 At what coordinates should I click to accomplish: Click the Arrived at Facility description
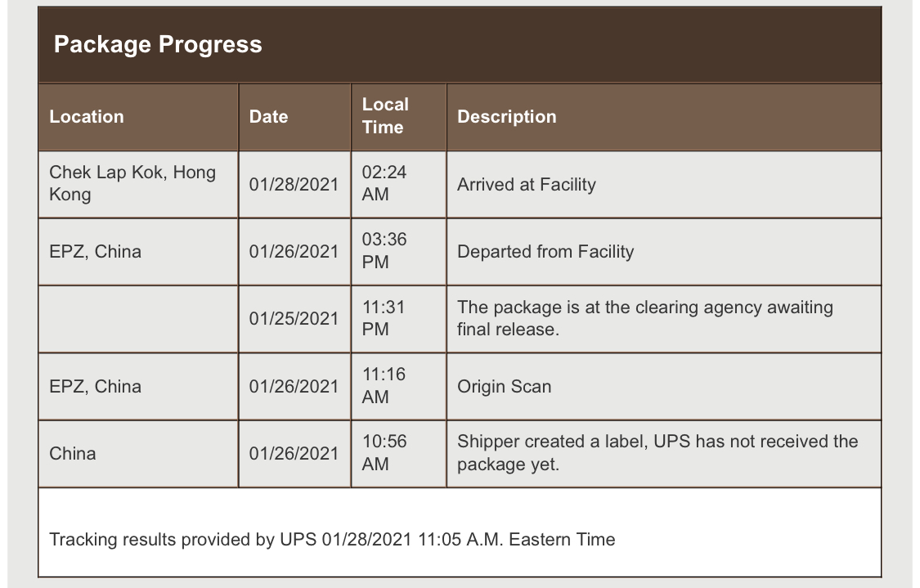coord(526,184)
